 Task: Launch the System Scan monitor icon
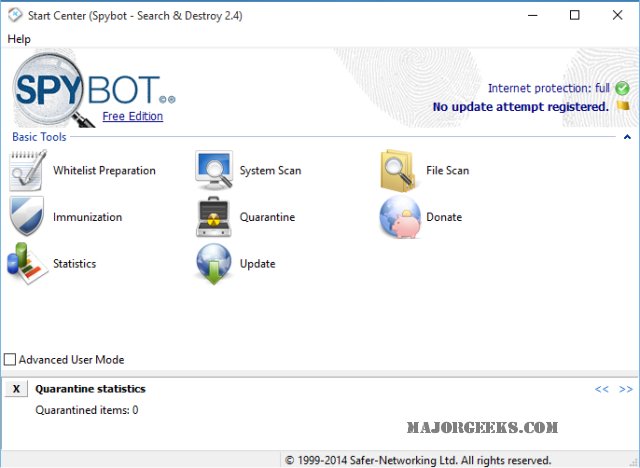214,170
